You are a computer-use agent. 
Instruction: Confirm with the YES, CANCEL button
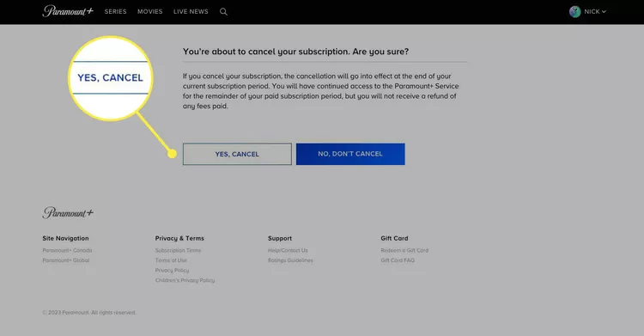pyautogui.click(x=237, y=154)
